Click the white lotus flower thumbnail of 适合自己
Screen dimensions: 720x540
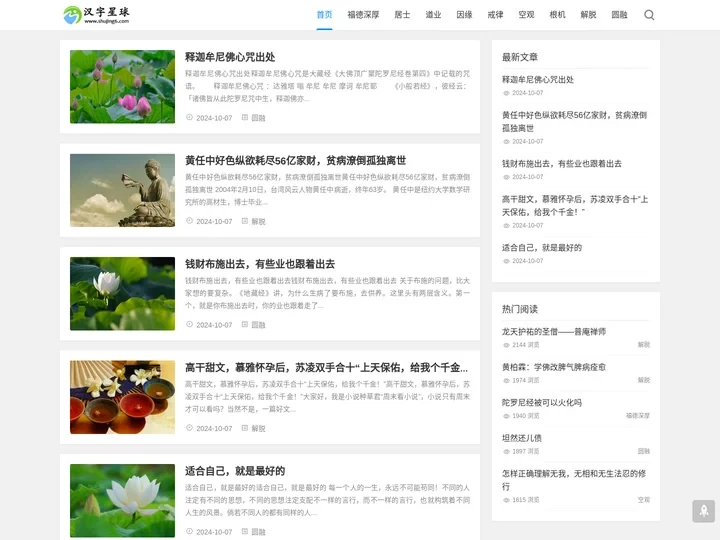point(122,501)
